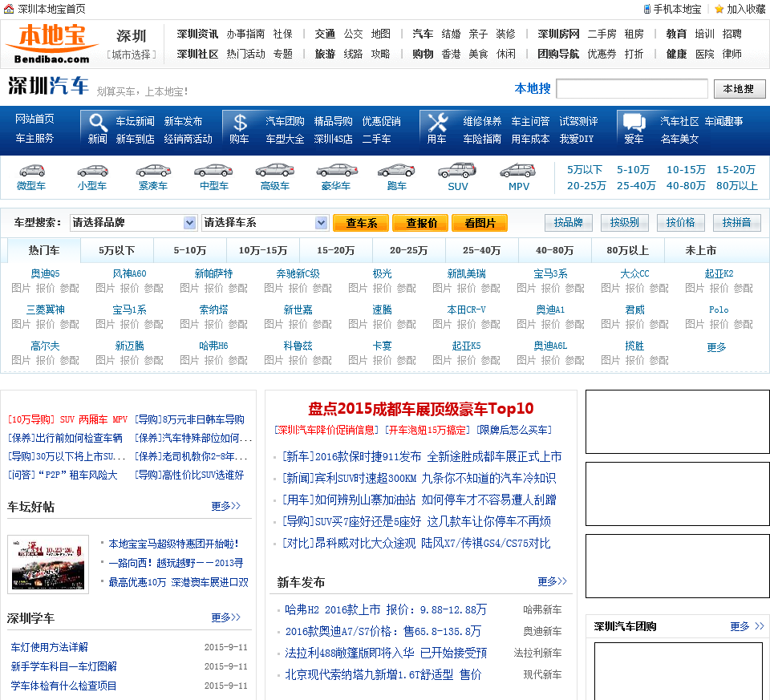This screenshot has width=770, height=700.
Task: Click the chat bubble 爱车 icon
Action: coord(634,122)
